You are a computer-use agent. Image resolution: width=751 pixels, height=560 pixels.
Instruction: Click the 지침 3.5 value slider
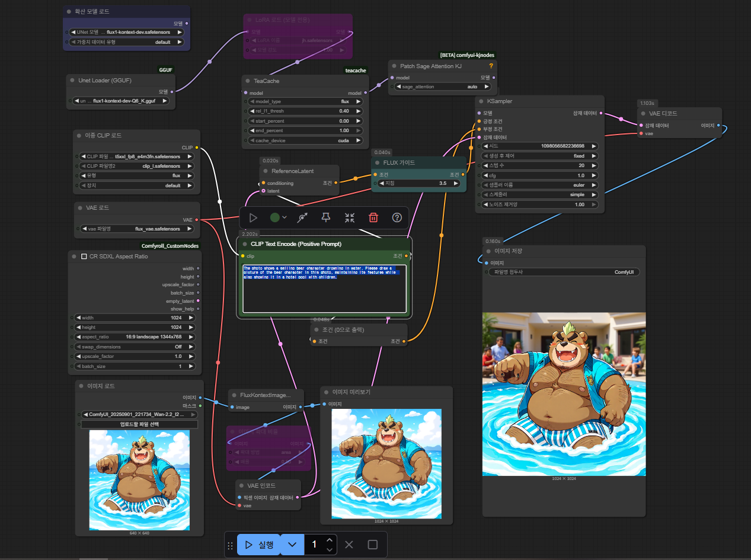419,184
